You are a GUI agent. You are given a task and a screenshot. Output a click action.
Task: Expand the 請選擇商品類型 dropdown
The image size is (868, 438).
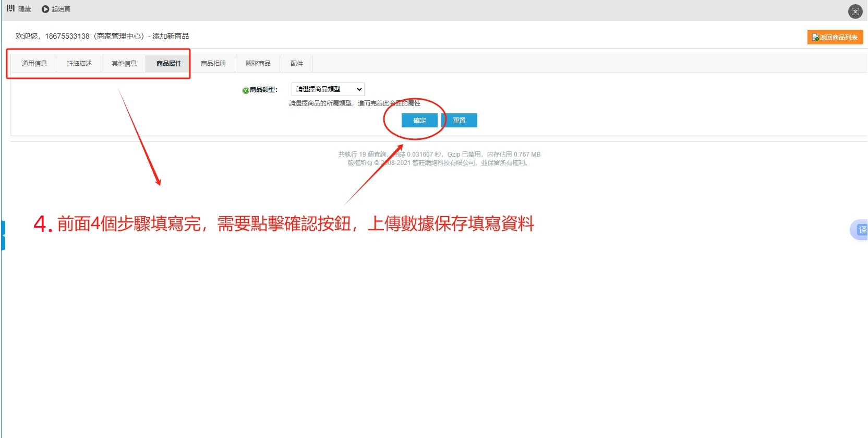(x=328, y=89)
